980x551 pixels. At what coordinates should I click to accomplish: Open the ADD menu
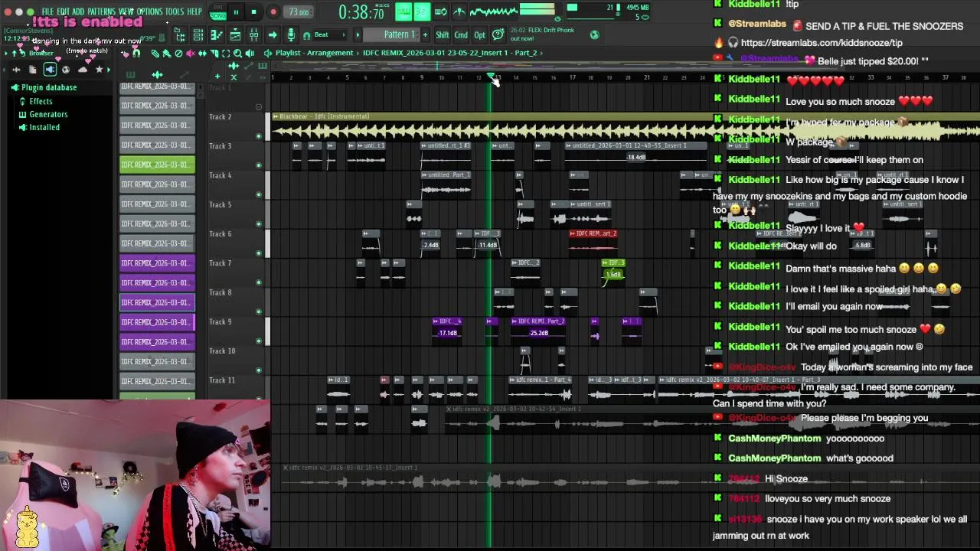(78, 12)
